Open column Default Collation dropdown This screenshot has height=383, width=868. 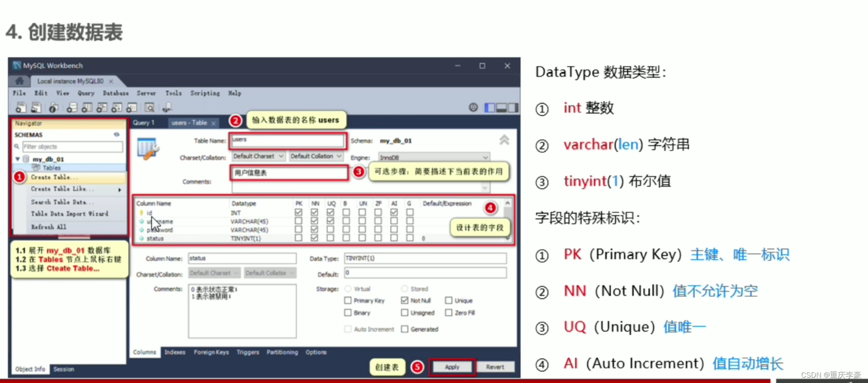point(270,273)
